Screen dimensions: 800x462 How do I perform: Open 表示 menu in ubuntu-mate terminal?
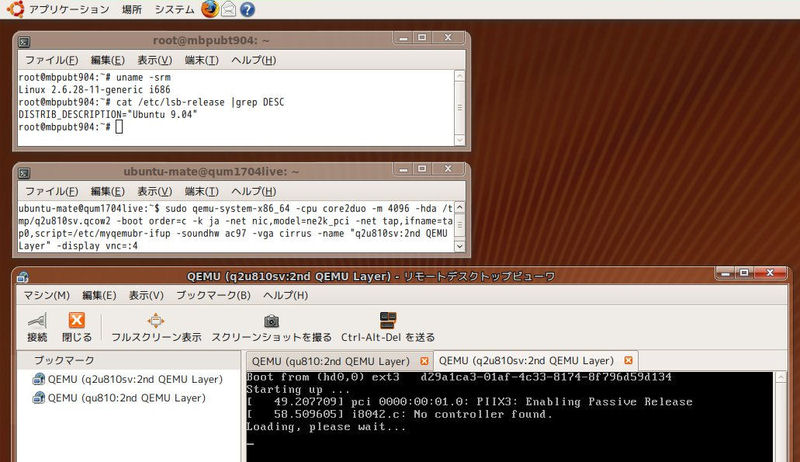(x=155, y=191)
